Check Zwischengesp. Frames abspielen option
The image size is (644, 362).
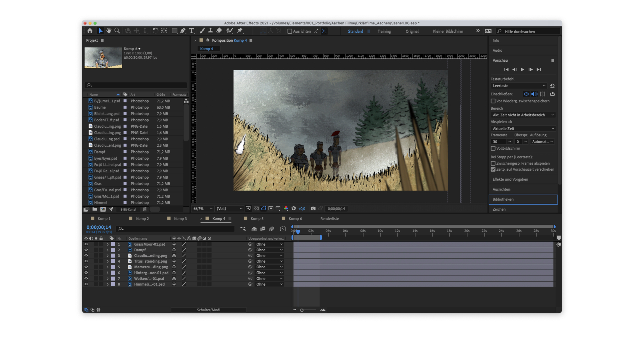coord(493,163)
